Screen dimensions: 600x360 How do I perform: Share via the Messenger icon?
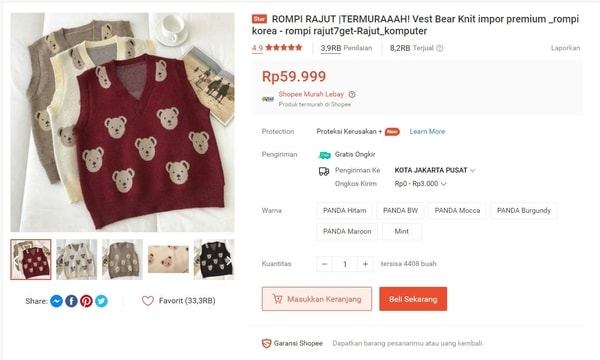click(x=56, y=301)
